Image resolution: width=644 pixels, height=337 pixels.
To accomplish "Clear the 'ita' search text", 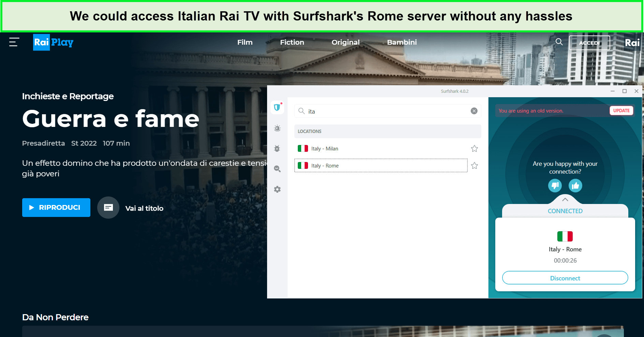I will click(x=474, y=111).
